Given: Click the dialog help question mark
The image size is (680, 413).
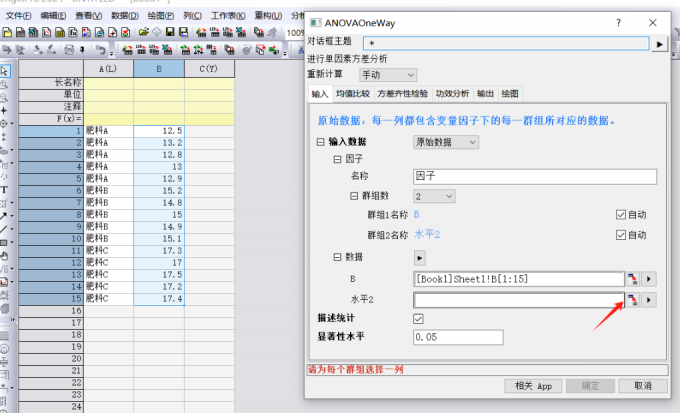Looking at the screenshot, I should pyautogui.click(x=618, y=23).
